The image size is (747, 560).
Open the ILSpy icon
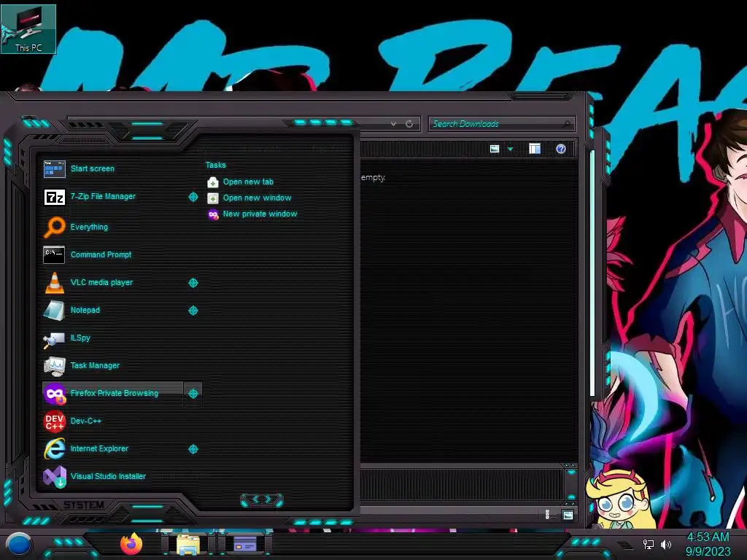coord(54,339)
